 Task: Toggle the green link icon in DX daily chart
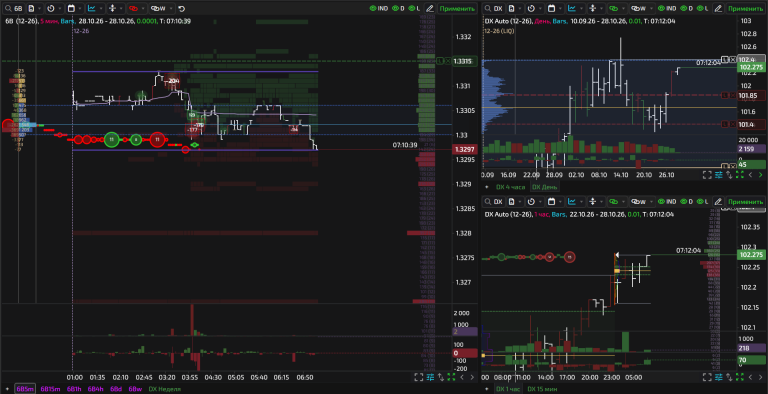coord(613,8)
